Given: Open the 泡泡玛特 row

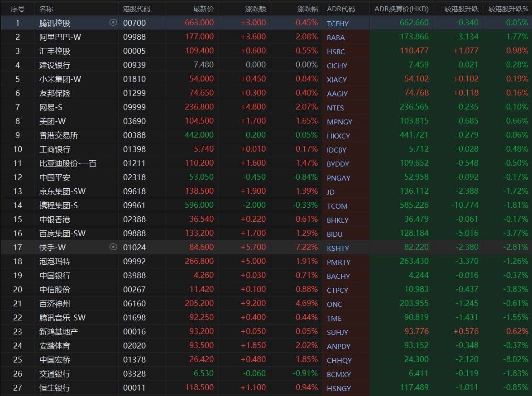Looking at the screenshot, I should pos(55,262).
